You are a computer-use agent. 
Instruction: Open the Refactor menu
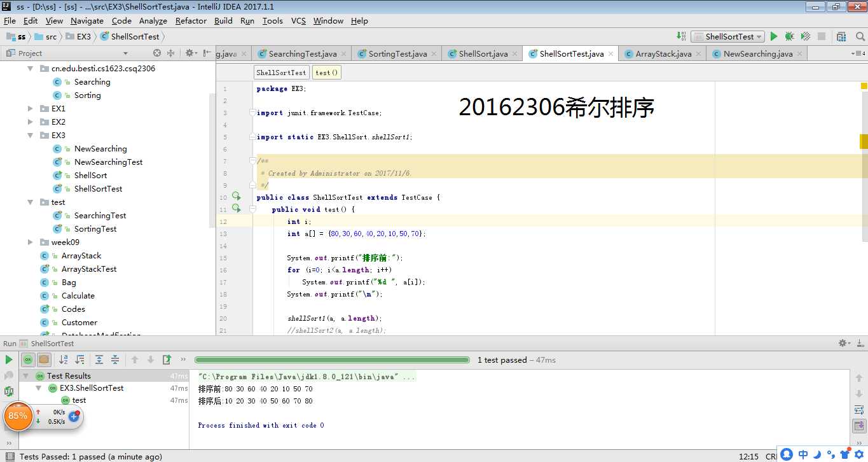tap(191, 20)
